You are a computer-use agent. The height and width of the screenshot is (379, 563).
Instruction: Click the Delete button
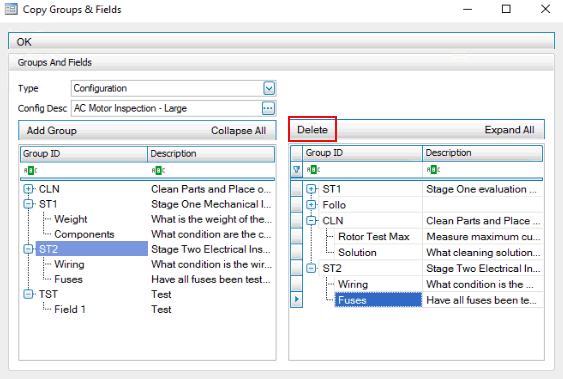click(x=312, y=130)
